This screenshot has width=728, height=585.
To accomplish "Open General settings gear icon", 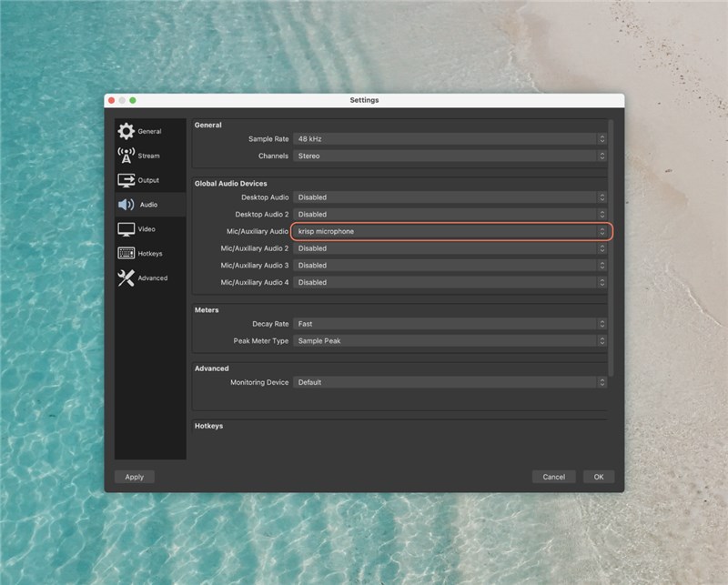I will tap(126, 131).
